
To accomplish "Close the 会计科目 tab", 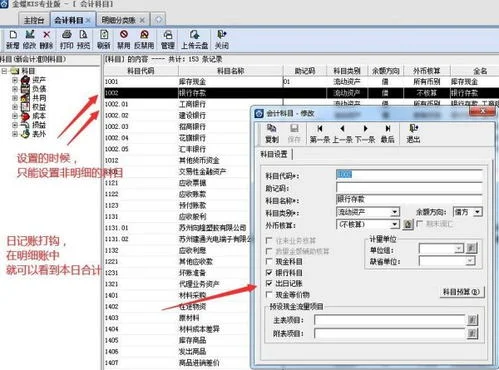I will (x=88, y=20).
